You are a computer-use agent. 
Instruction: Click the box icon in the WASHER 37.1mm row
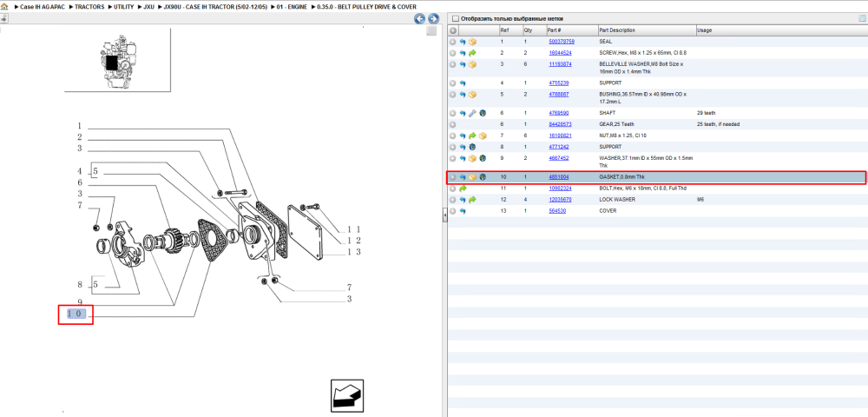472,158
